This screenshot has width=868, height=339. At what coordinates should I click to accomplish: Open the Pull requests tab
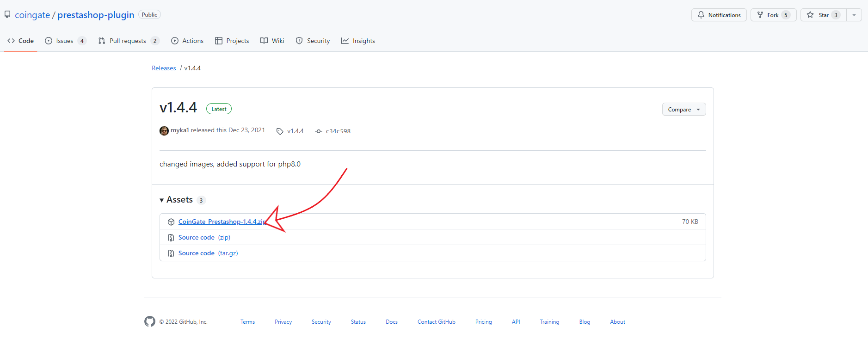[x=129, y=41]
